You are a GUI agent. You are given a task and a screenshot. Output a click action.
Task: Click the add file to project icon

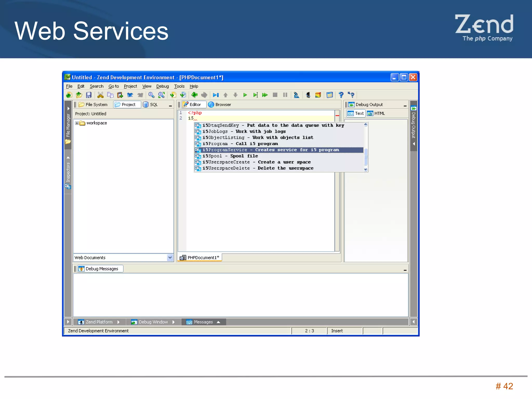coord(173,95)
